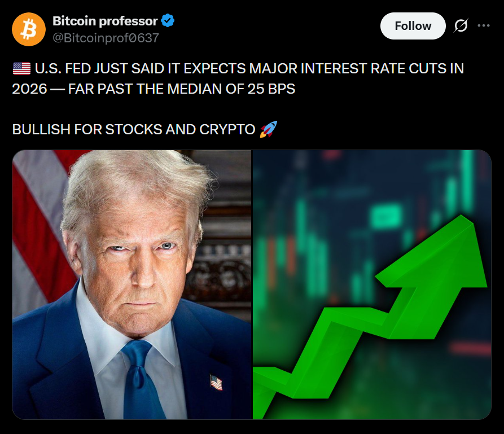Follow the Bitcoin professor account
Viewport: 504px width, 434px height.
click(x=413, y=26)
